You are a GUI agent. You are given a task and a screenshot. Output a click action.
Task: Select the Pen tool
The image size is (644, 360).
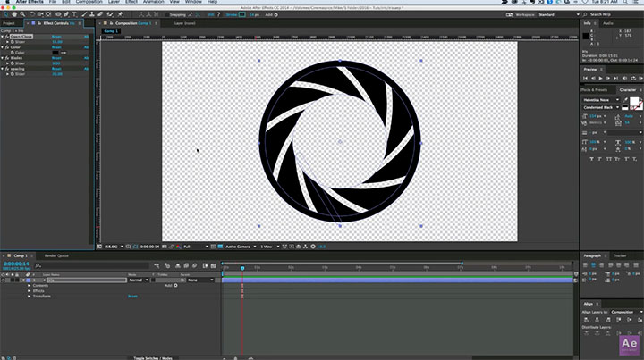[x=66, y=14]
